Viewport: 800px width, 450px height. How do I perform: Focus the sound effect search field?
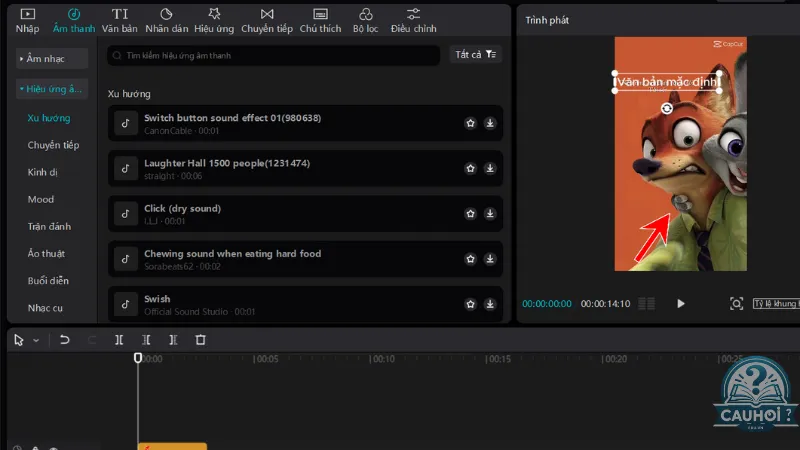[x=273, y=55]
